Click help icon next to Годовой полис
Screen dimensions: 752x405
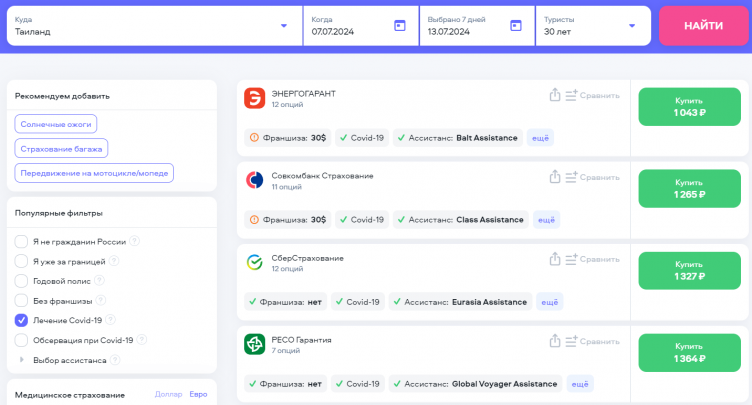[x=99, y=281]
